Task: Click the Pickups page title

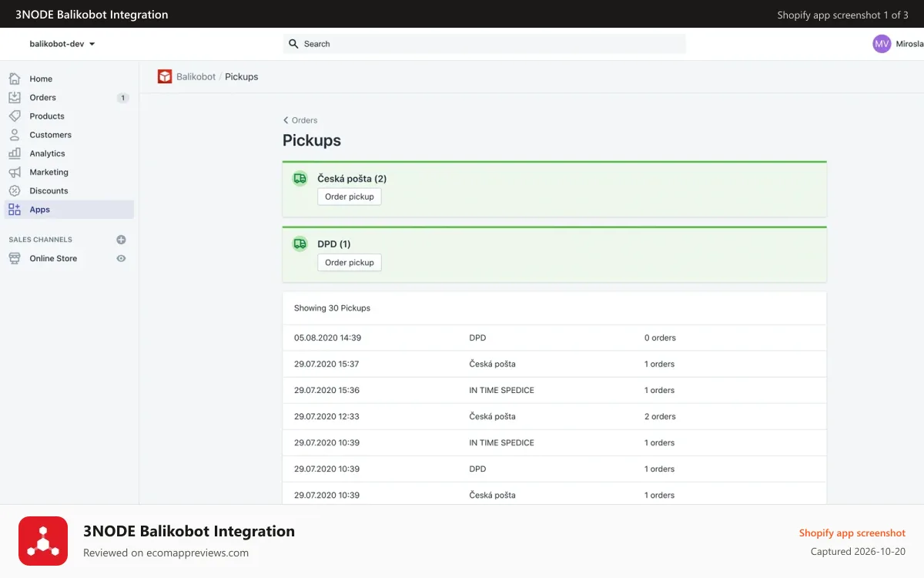Action: (x=312, y=140)
